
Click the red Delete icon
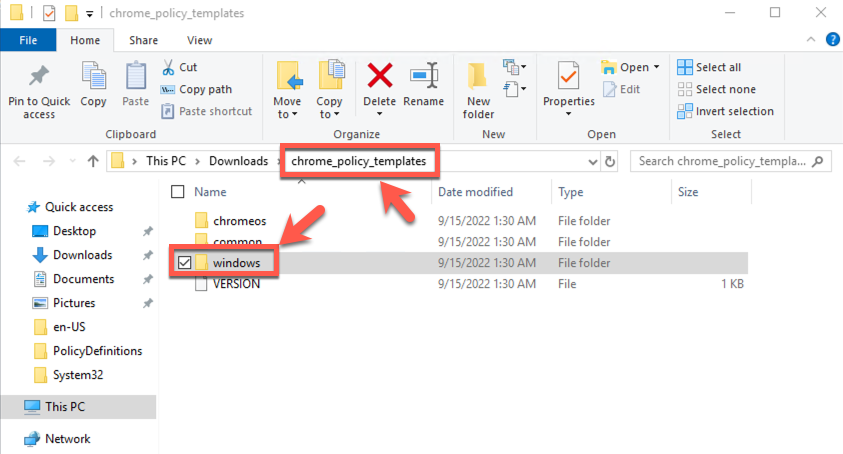[x=380, y=77]
